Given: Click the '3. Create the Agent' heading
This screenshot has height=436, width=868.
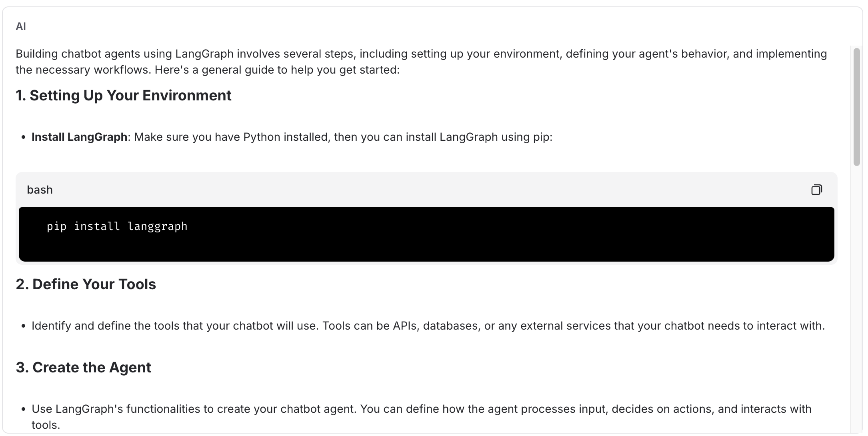Looking at the screenshot, I should click(84, 368).
